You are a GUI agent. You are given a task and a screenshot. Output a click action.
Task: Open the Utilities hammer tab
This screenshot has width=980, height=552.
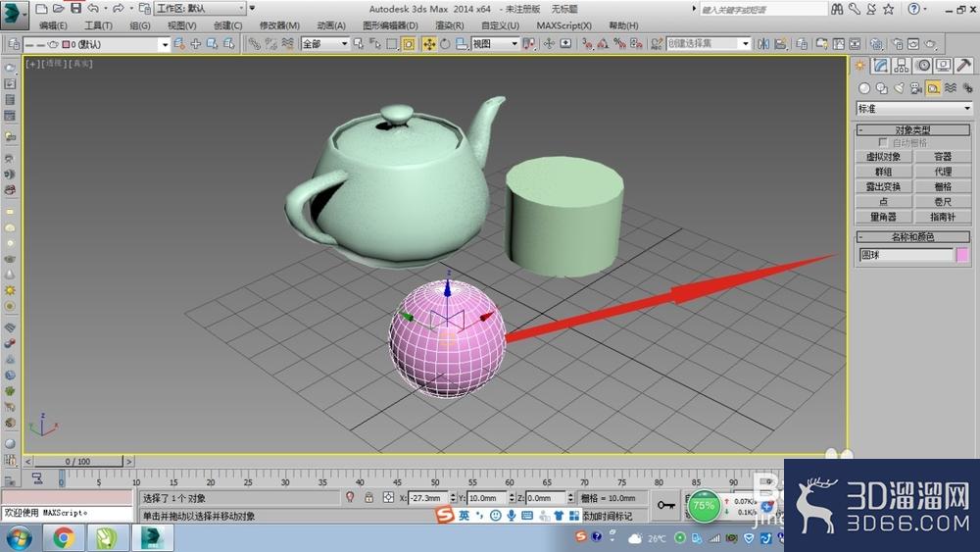pos(963,65)
